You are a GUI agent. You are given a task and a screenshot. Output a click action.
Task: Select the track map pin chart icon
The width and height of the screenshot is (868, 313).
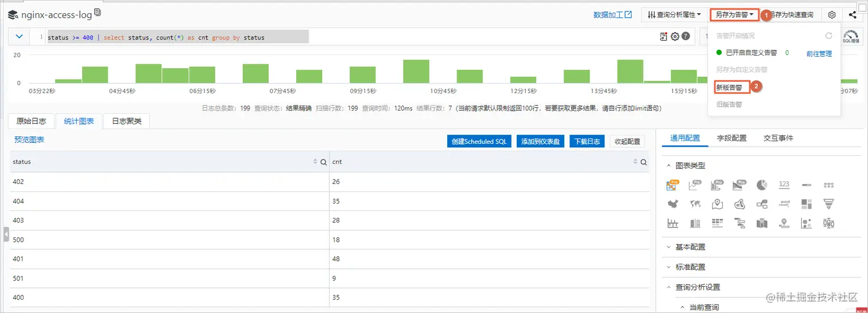pos(784,223)
